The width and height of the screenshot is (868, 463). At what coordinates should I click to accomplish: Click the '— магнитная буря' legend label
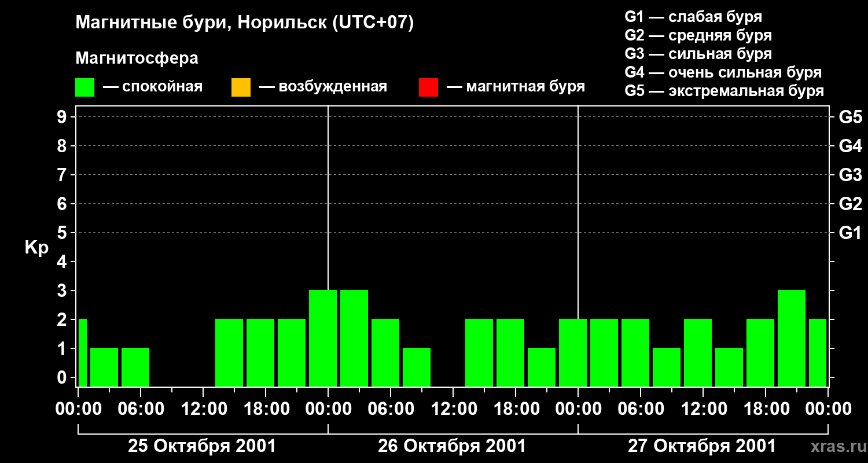pyautogui.click(x=516, y=87)
